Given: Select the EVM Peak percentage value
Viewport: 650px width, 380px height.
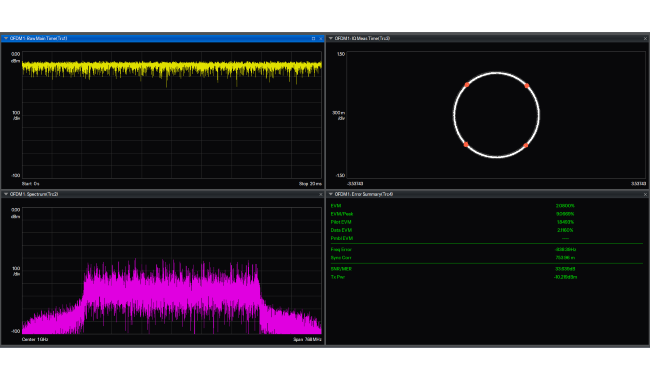Looking at the screenshot, I should point(565,214).
